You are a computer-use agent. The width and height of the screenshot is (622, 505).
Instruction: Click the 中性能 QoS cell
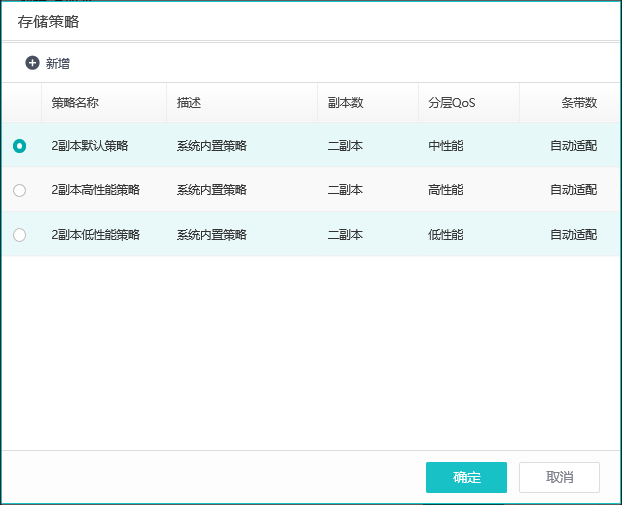pos(445,146)
